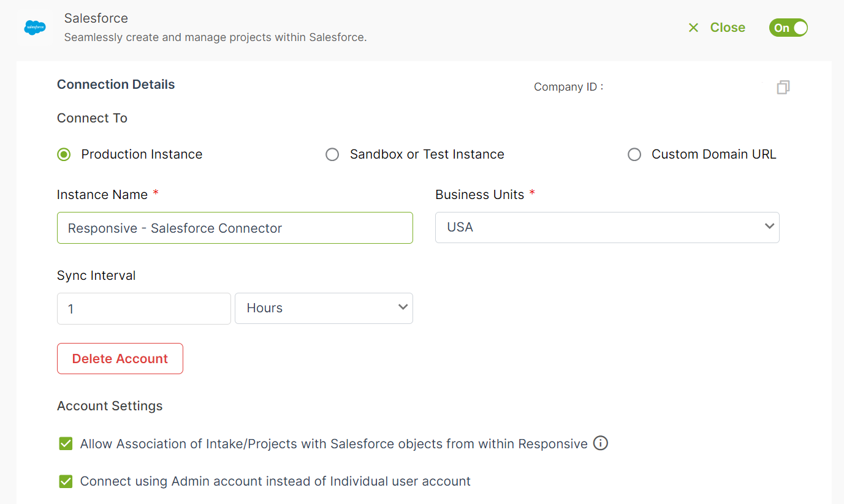
Task: Select Sandbox or Test Instance option
Action: click(x=332, y=154)
